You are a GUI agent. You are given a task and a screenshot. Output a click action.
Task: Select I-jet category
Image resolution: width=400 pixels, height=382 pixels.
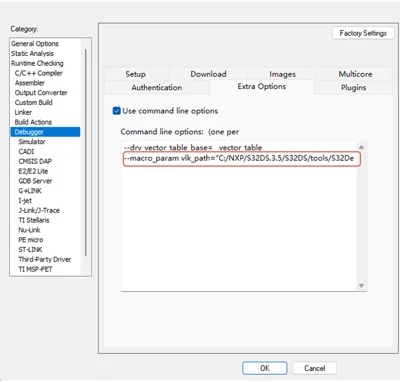(25, 201)
